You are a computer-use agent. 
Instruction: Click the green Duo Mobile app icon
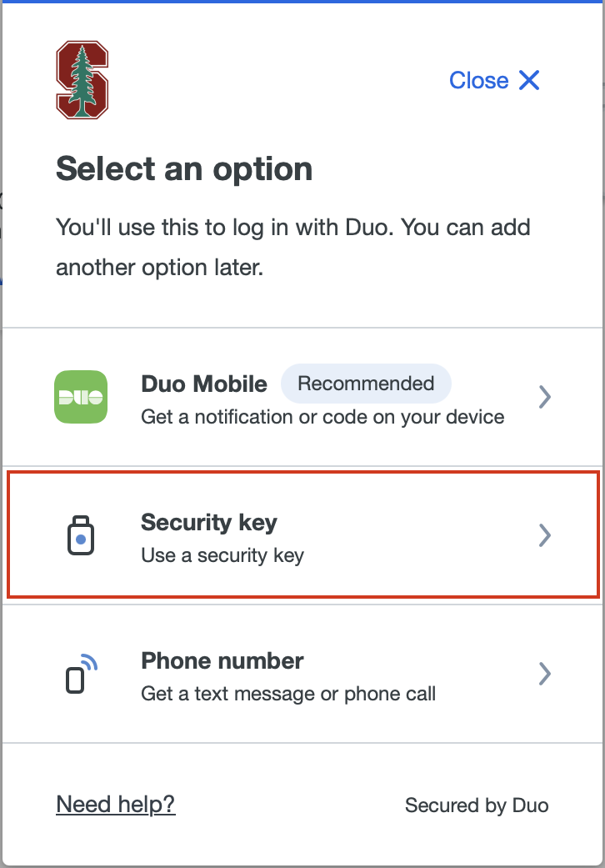[81, 396]
